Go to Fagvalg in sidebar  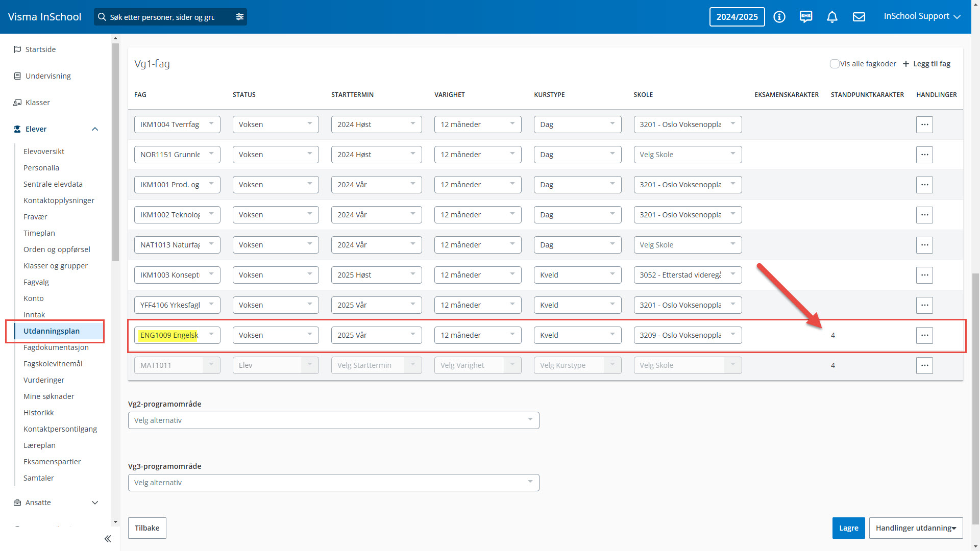pyautogui.click(x=36, y=282)
